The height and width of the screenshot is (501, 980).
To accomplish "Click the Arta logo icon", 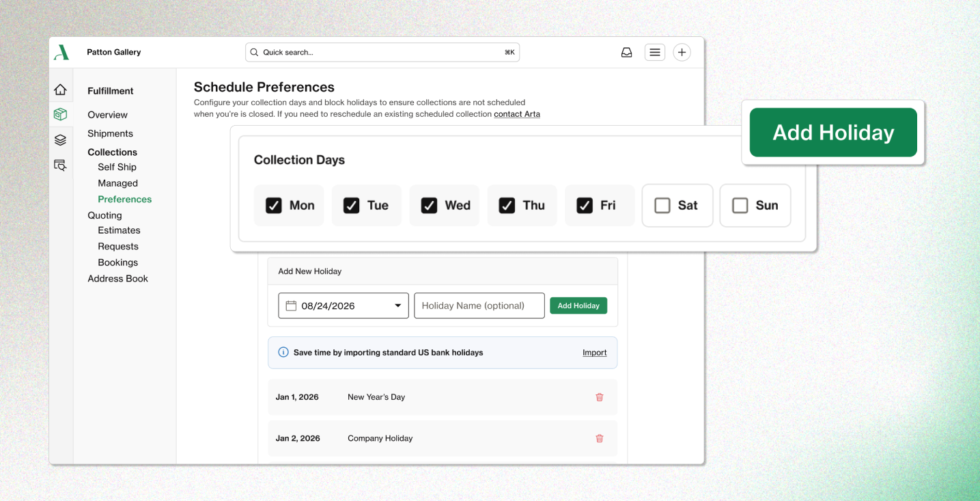I will pyautogui.click(x=61, y=53).
